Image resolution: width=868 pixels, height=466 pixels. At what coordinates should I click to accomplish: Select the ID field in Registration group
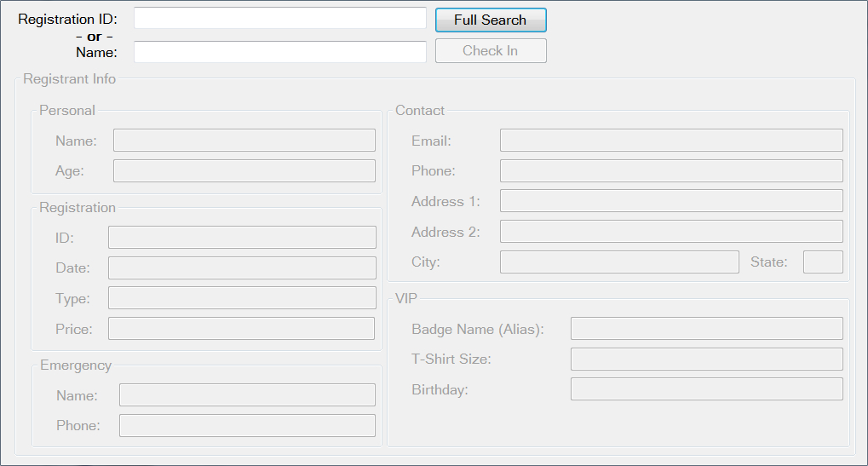242,238
